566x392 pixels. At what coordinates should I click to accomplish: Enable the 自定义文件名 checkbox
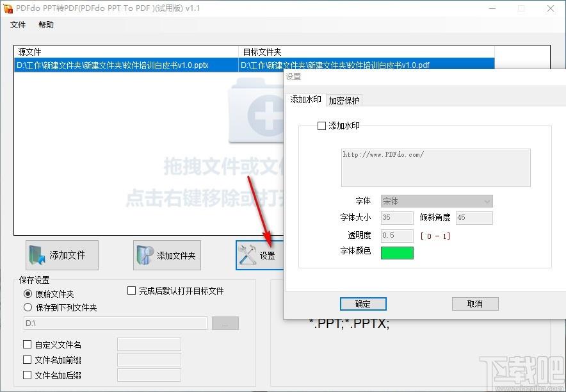27,345
